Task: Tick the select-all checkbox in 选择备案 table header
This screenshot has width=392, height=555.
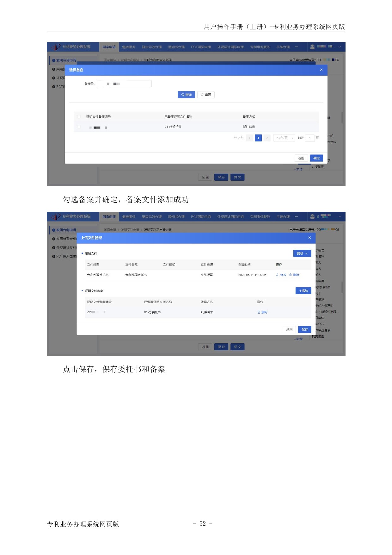Action: 79,117
